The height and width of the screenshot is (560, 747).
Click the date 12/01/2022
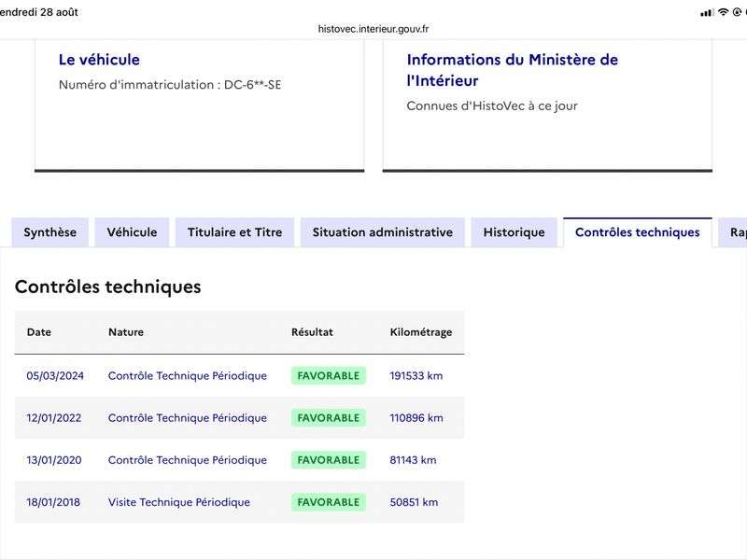(x=54, y=418)
